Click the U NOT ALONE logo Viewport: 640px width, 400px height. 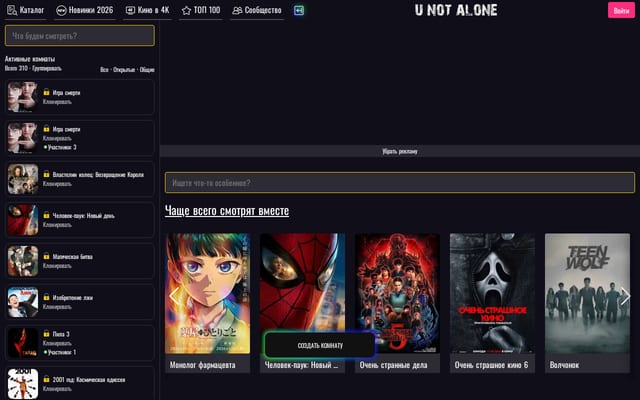point(456,10)
